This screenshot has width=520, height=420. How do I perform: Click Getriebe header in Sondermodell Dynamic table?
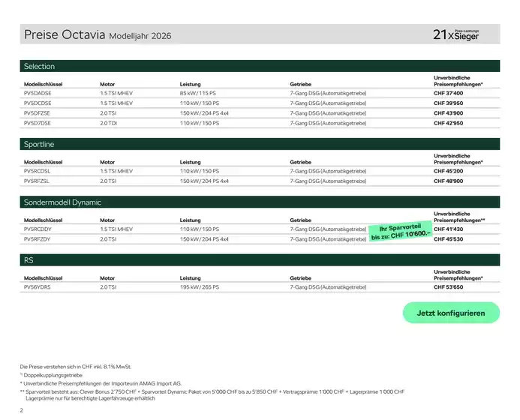pyautogui.click(x=300, y=220)
